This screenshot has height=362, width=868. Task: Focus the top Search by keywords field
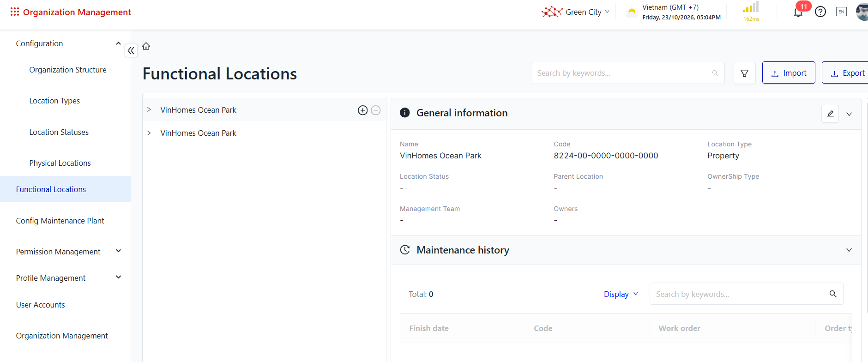click(x=627, y=73)
